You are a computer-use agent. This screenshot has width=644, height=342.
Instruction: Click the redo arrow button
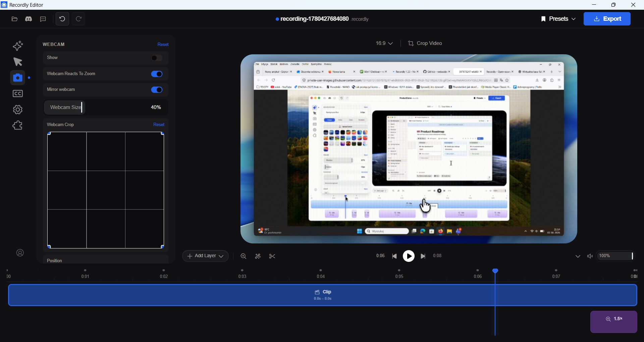tap(79, 19)
